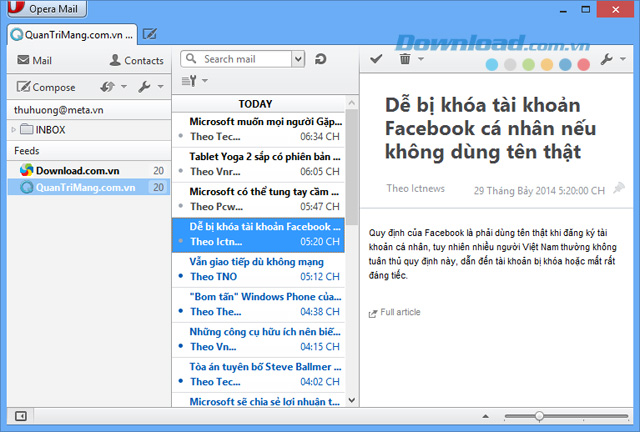Apply the dark blue label color
This screenshot has height=432, width=640.
(565, 65)
